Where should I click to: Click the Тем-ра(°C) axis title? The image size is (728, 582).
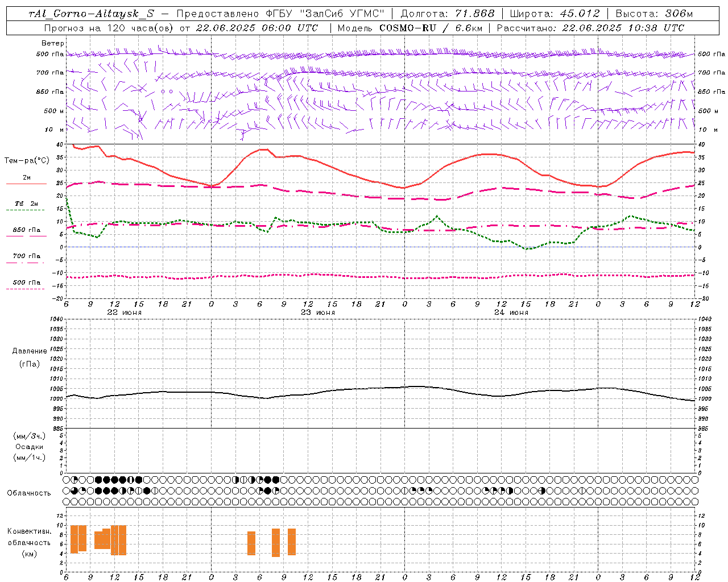(x=27, y=161)
